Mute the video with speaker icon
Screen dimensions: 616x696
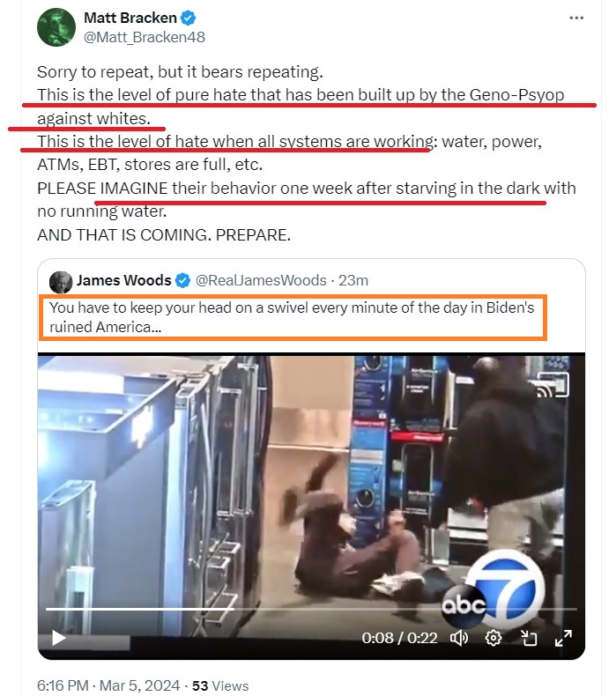459,639
